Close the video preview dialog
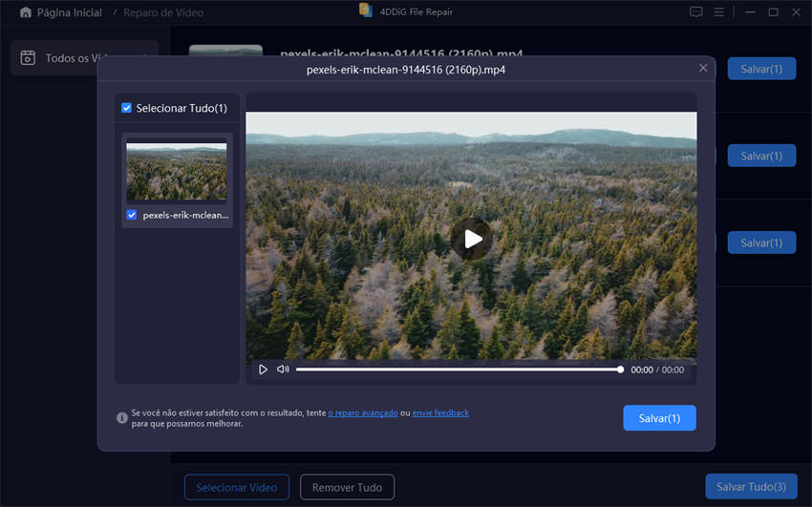Viewport: 812px width, 507px height. pyautogui.click(x=703, y=68)
